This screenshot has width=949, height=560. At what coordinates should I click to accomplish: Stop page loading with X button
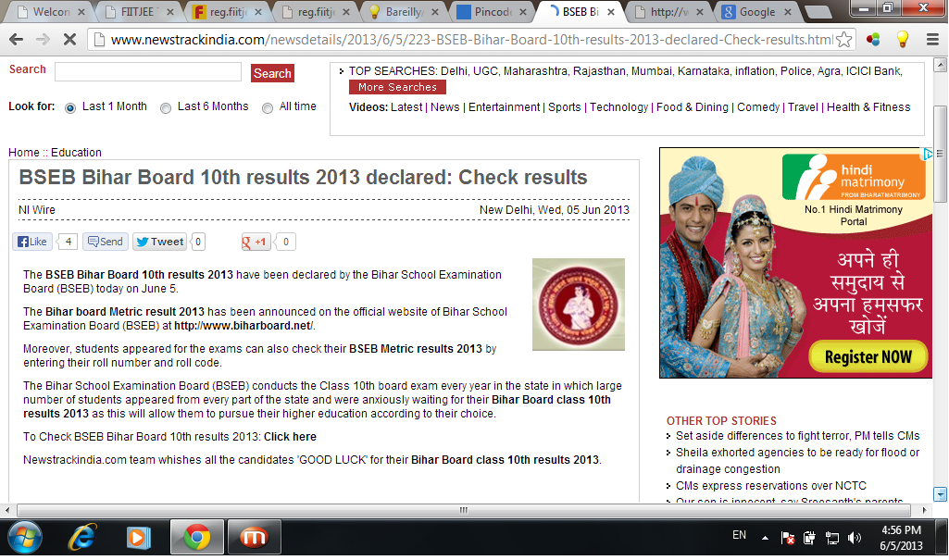click(69, 40)
